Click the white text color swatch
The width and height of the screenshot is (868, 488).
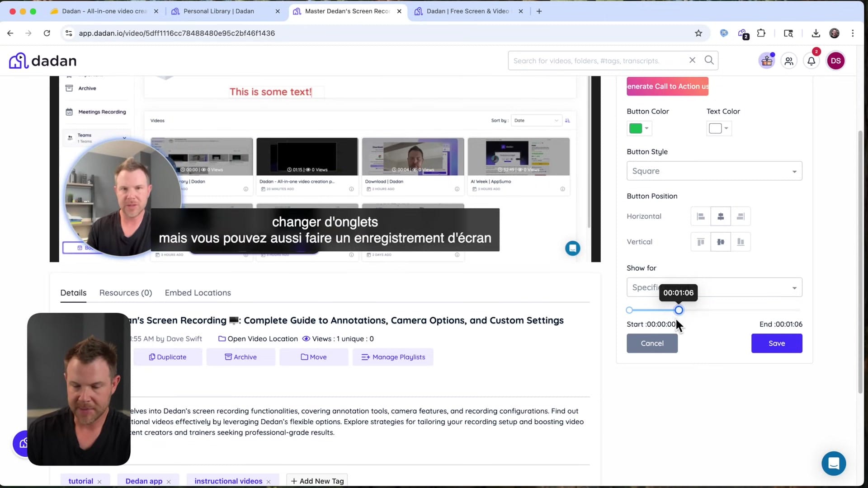pos(715,128)
